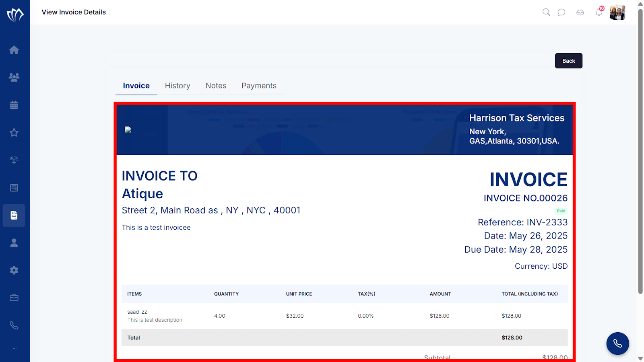Open the single person icon in the sidebar

click(x=14, y=243)
